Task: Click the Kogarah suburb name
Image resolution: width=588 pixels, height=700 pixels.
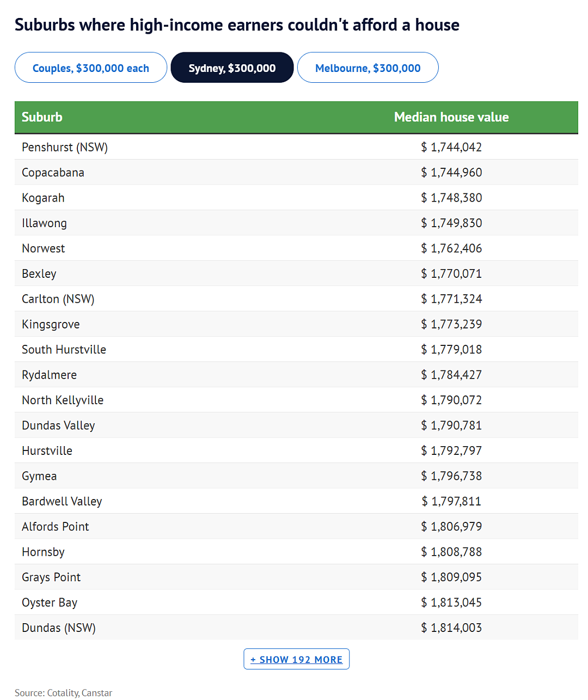Action: point(43,198)
